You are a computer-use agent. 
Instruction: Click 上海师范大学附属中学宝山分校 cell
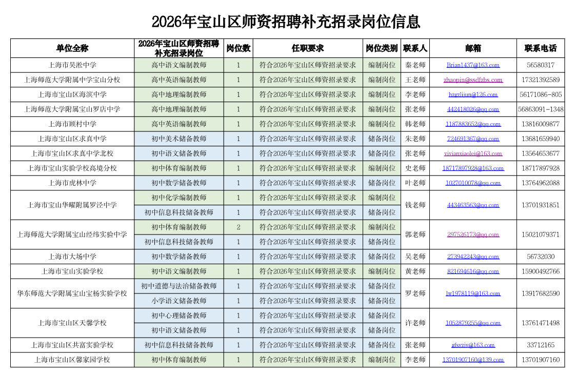[72, 80]
